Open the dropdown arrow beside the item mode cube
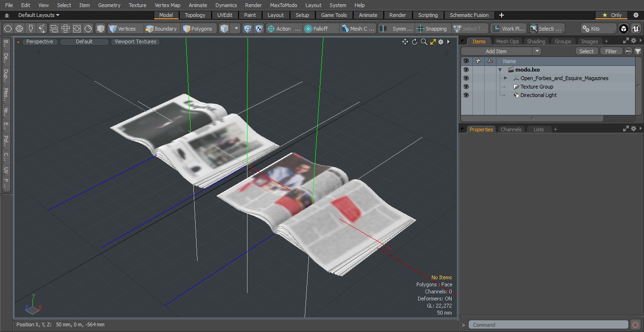This screenshot has height=332, width=644. (237, 29)
